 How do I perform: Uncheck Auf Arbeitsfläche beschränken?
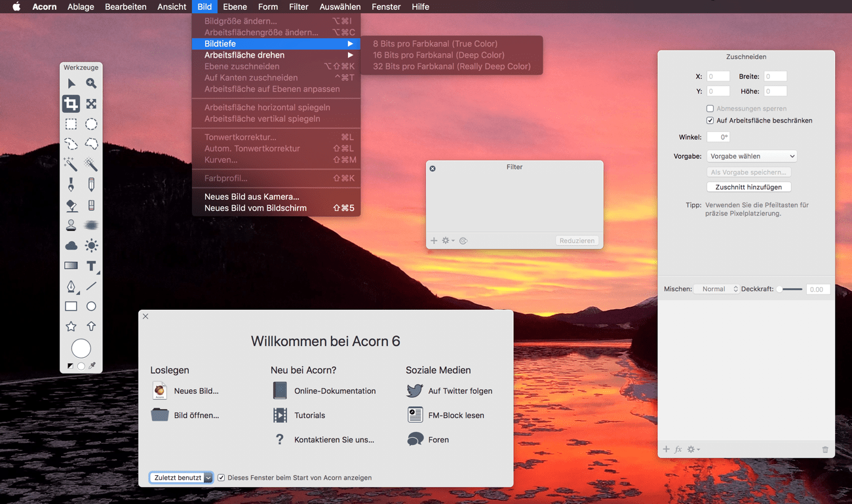710,121
